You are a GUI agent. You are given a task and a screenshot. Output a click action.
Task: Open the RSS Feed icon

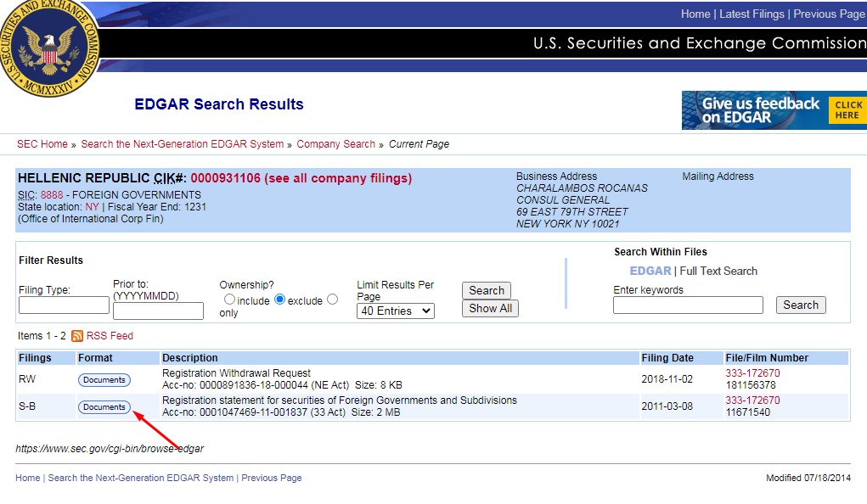tap(77, 336)
